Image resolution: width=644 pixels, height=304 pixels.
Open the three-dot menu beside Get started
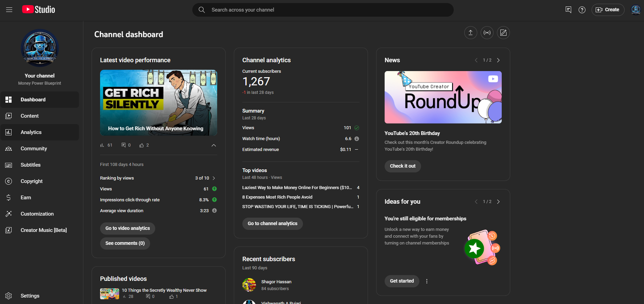[427, 281]
